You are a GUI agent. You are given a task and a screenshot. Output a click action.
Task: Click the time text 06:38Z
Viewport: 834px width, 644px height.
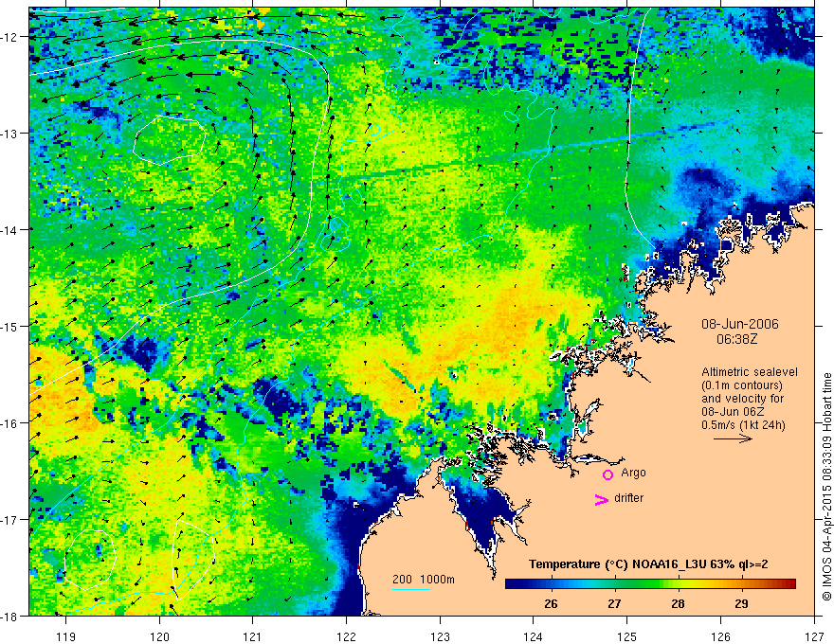click(736, 339)
